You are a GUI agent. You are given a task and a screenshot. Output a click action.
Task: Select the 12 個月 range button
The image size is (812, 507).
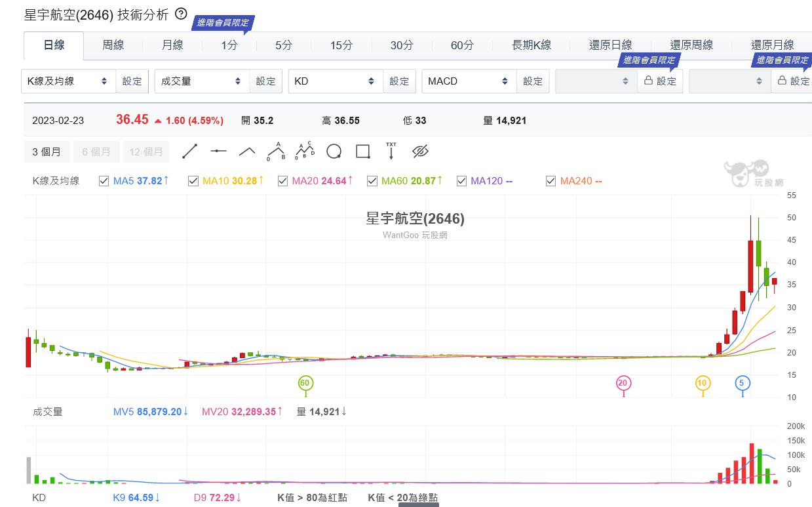(146, 152)
